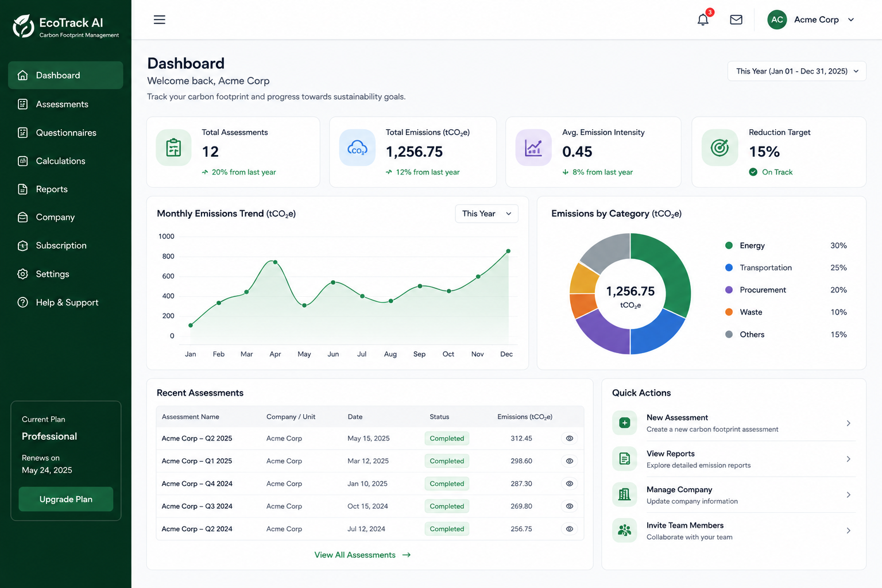The image size is (882, 588).
Task: Click the Reduction Target bullseye icon
Action: (x=719, y=148)
